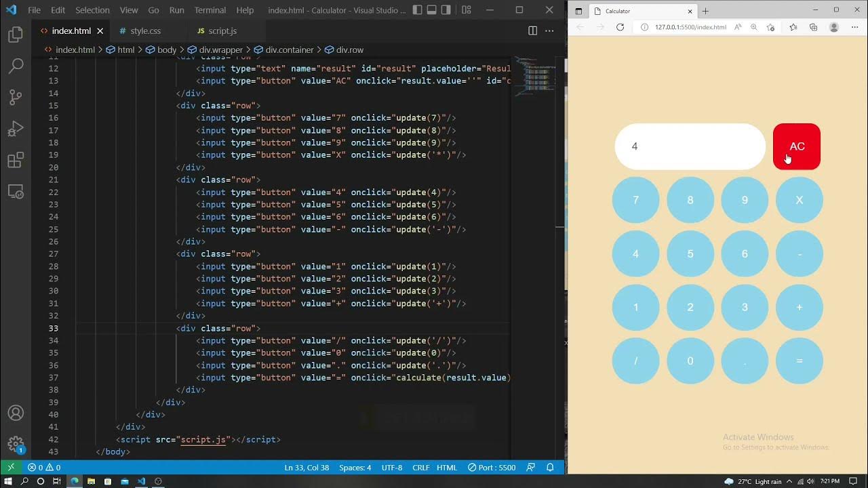Change encoding via UTF-8 in the status bar
This screenshot has width=868, height=488.
[392, 467]
